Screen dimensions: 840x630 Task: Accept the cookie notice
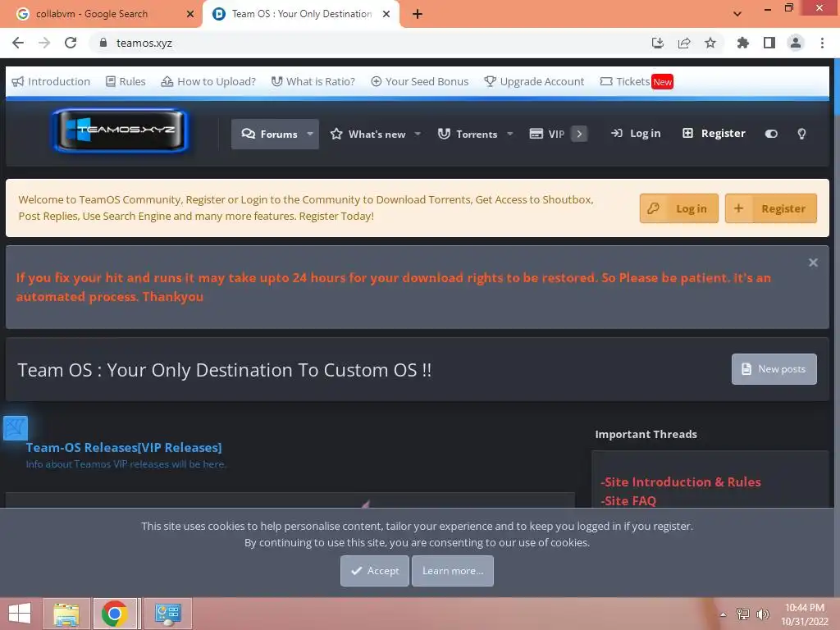tap(374, 571)
